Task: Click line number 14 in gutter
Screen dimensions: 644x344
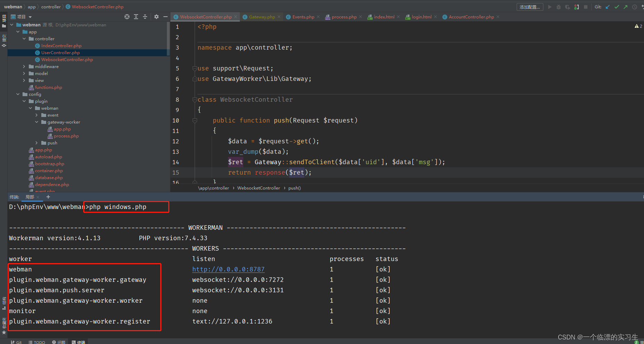Action: coord(176,162)
